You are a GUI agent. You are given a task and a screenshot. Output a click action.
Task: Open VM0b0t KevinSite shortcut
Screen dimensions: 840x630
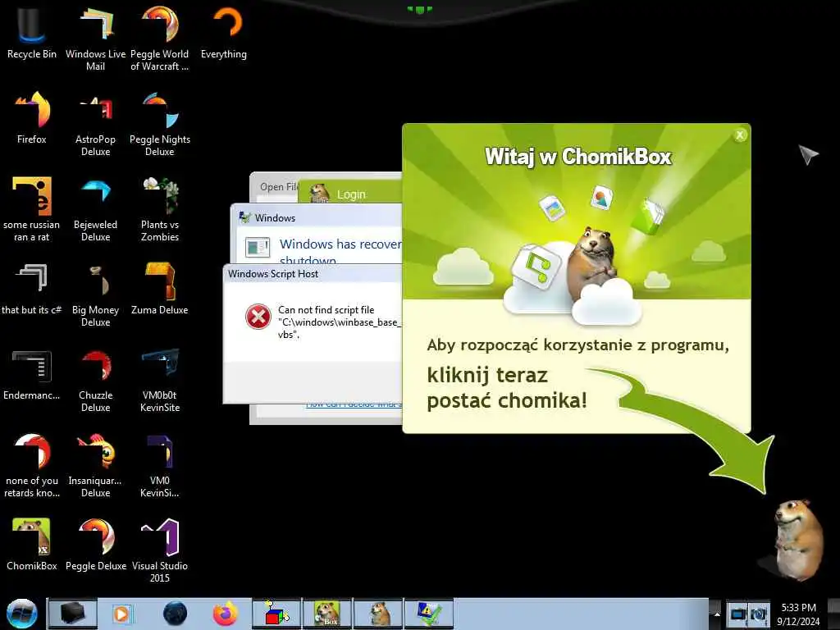[x=160, y=379]
